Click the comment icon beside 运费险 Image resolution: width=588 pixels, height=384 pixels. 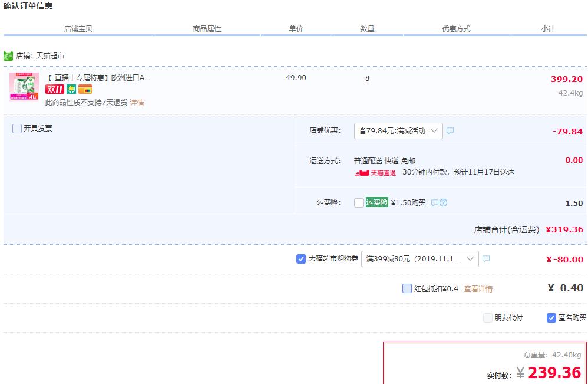434,203
